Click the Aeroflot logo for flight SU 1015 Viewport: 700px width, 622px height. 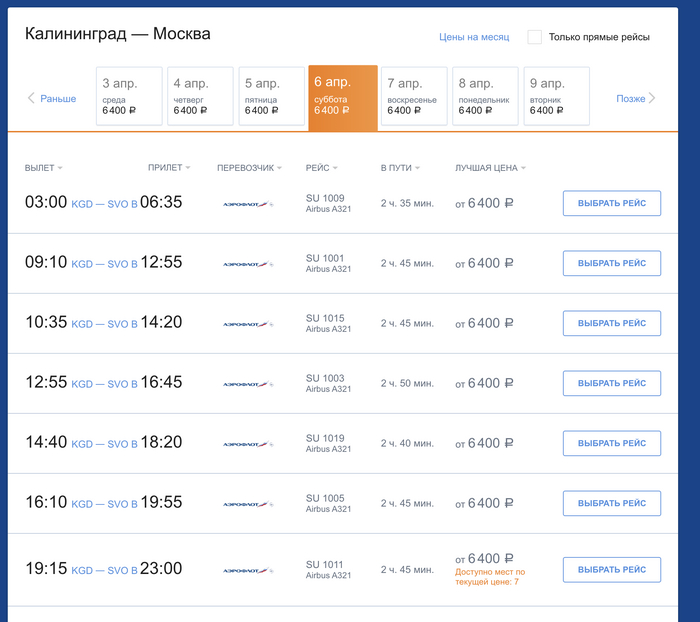(x=247, y=324)
